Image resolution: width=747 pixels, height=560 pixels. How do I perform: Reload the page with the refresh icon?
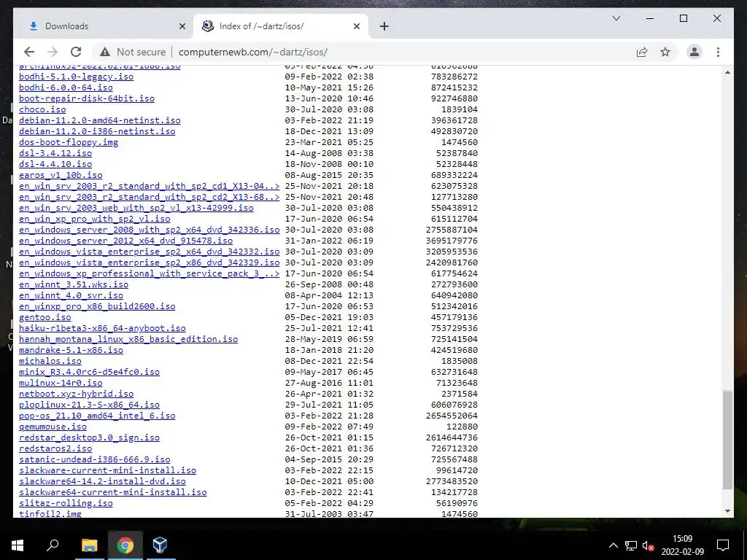tap(76, 52)
